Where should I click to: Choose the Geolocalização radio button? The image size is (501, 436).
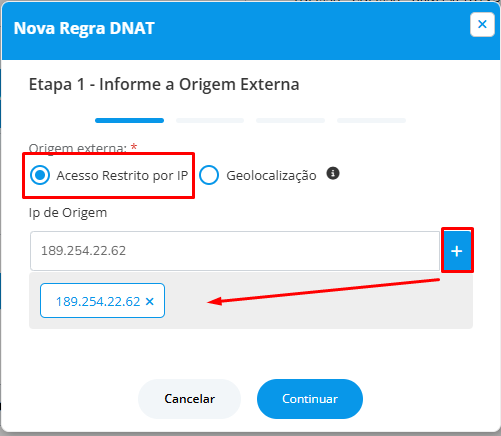(209, 175)
